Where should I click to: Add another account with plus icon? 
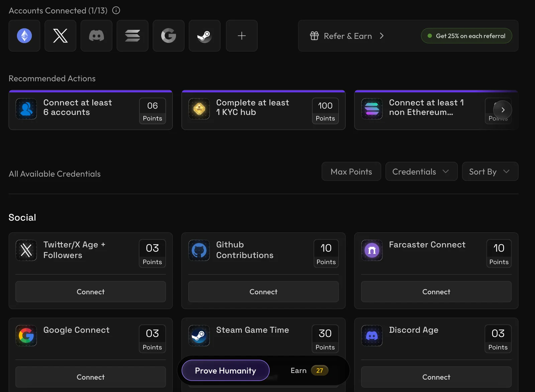[x=242, y=36]
